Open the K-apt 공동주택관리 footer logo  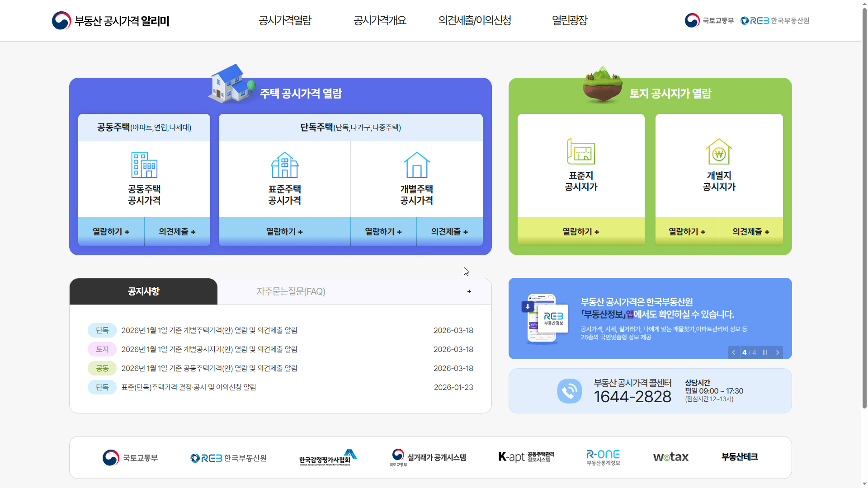[526, 457]
